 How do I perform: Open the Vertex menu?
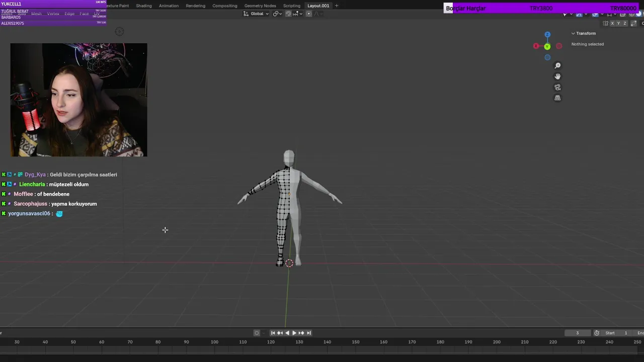tap(53, 14)
